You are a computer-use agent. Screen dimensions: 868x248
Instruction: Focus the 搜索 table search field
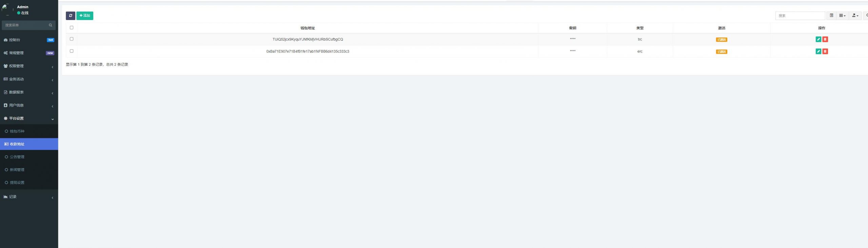[x=800, y=16]
